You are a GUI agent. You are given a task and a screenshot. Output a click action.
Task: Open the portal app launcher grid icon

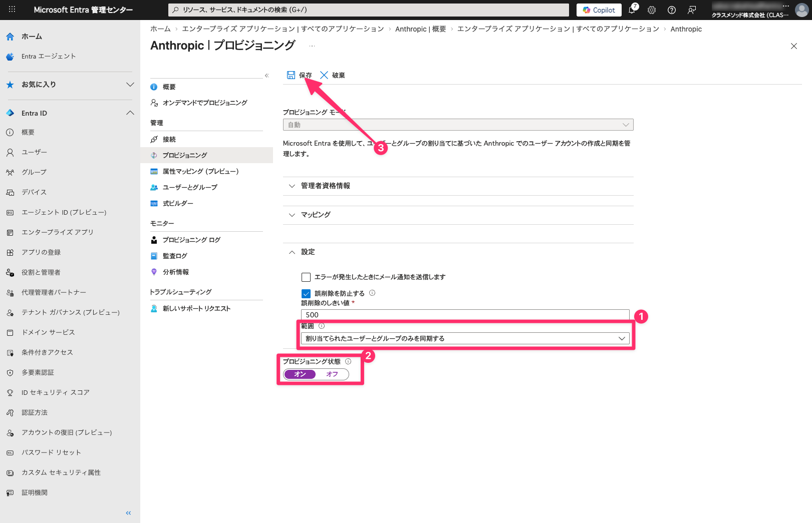coord(12,10)
